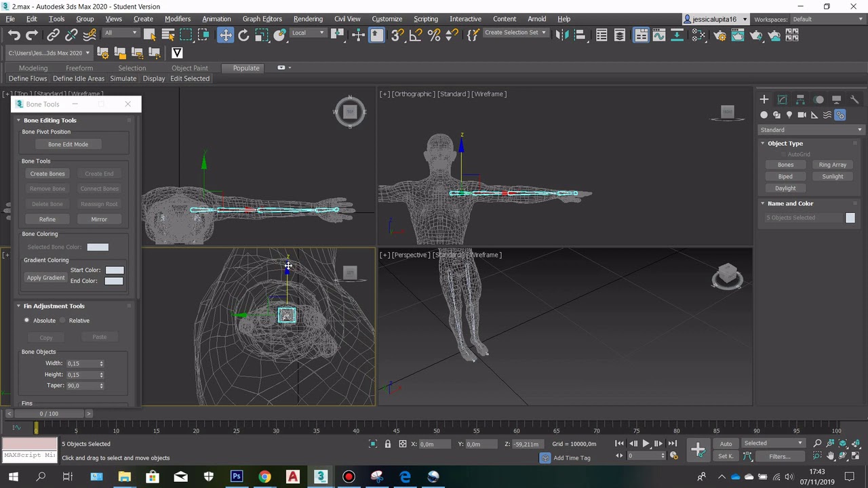
Task: Click the Apply Gradient button
Action: tap(45, 278)
